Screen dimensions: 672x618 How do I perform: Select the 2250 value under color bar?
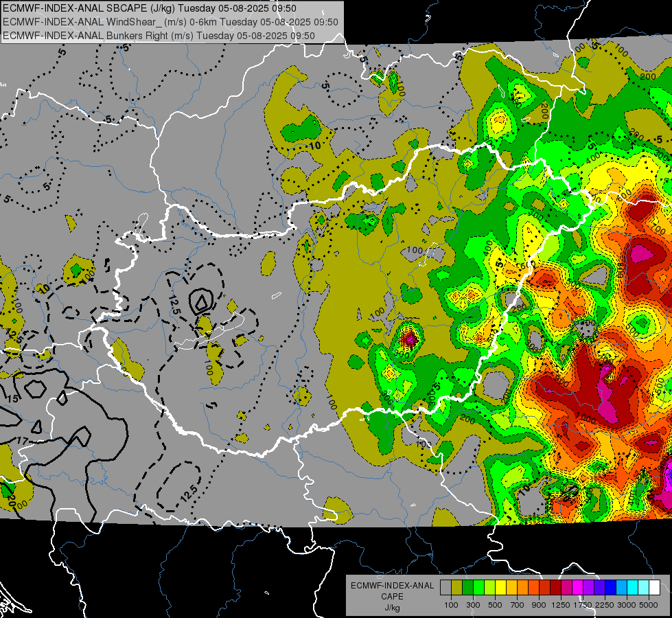(605, 605)
